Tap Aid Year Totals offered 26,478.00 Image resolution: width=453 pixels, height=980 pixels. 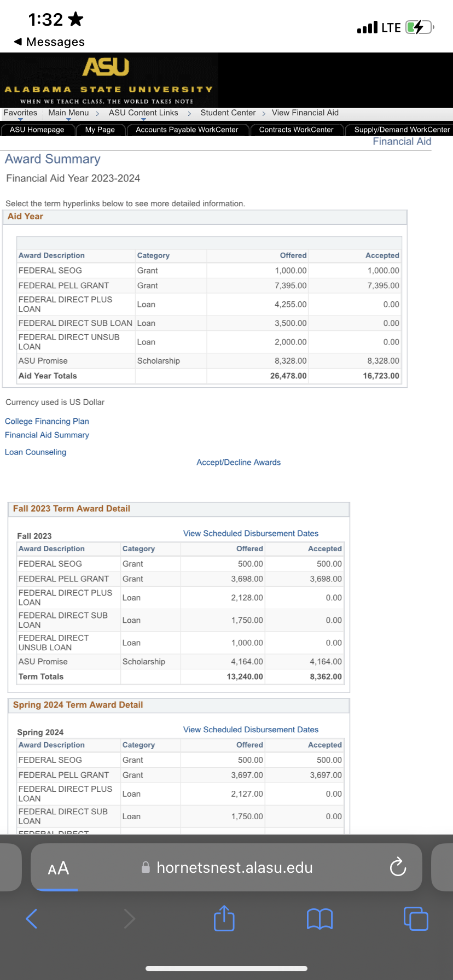coord(288,376)
